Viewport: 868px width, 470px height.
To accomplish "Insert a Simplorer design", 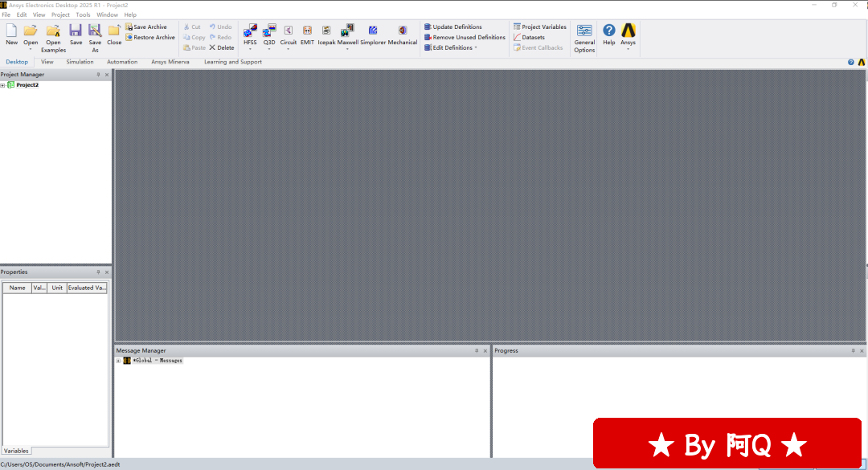I will 373,35.
